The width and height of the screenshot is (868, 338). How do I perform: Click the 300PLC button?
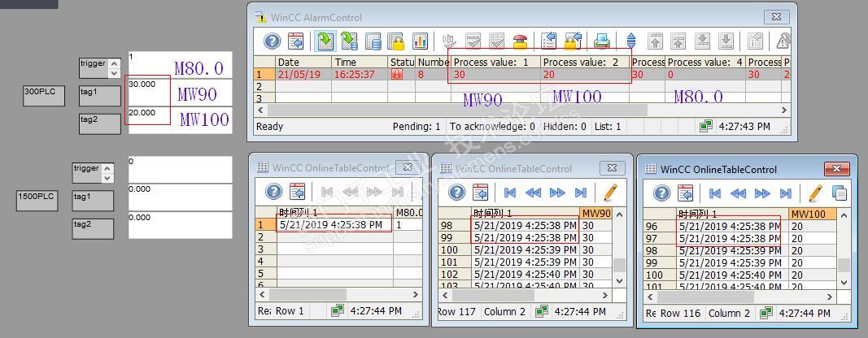click(x=44, y=96)
